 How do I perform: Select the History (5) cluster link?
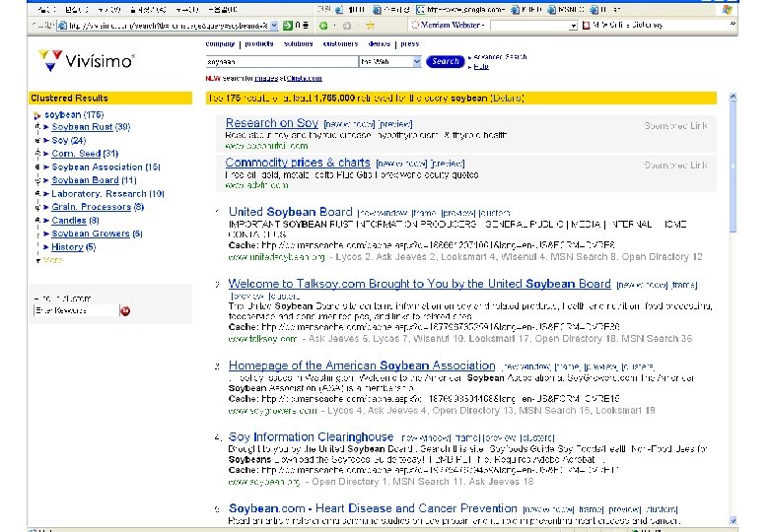click(74, 247)
